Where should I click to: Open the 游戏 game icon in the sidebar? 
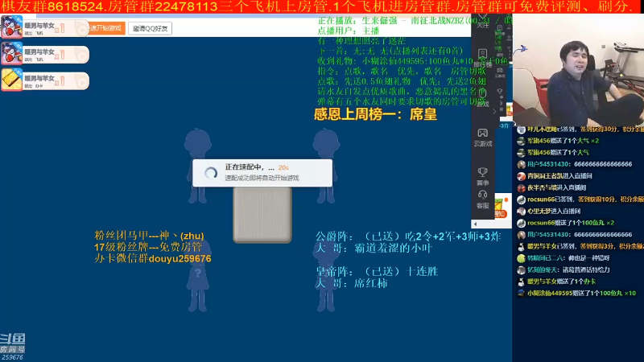(x=482, y=97)
